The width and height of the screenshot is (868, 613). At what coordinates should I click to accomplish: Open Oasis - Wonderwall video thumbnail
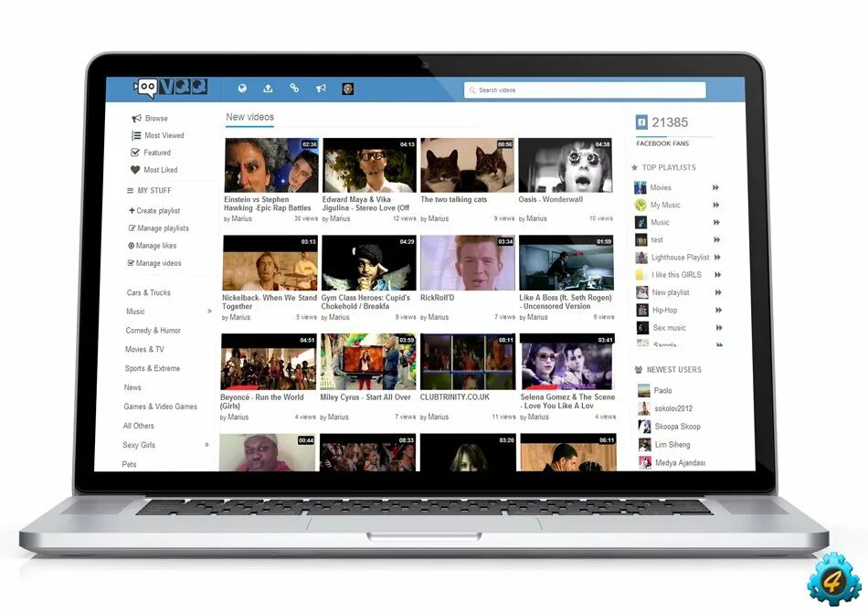566,165
